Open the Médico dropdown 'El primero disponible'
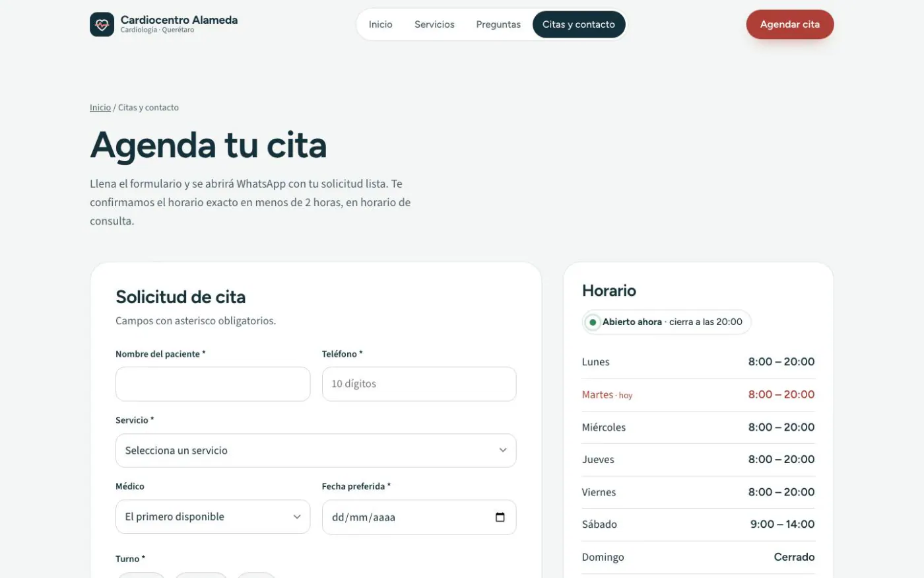Viewport: 924px width, 578px height. (213, 517)
